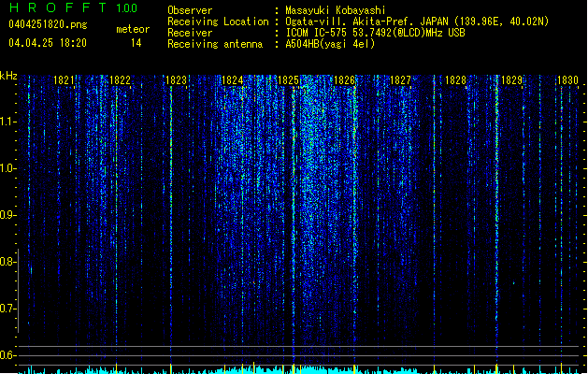This screenshot has height=374, width=588.
Task: Click the meteor count value 14
Action: (136, 43)
